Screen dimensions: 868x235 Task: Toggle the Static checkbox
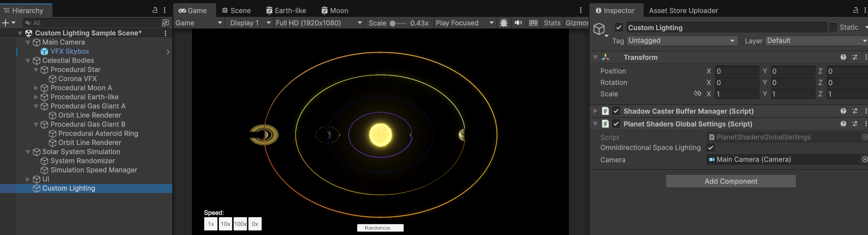coord(833,27)
